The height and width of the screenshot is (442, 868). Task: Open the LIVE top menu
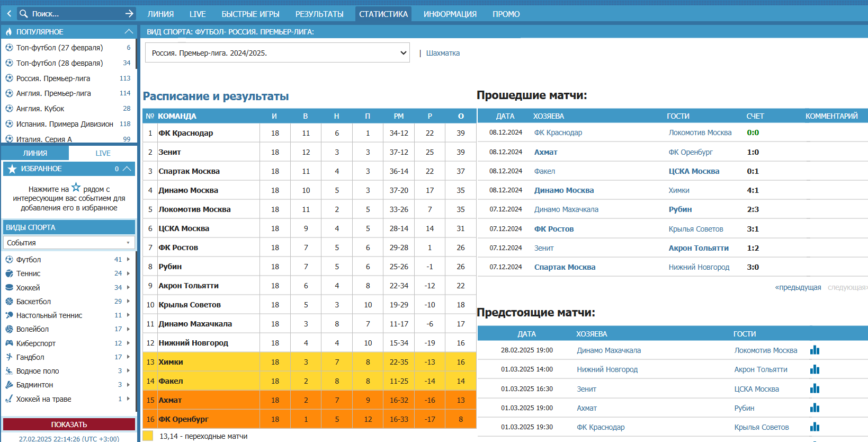click(x=198, y=14)
